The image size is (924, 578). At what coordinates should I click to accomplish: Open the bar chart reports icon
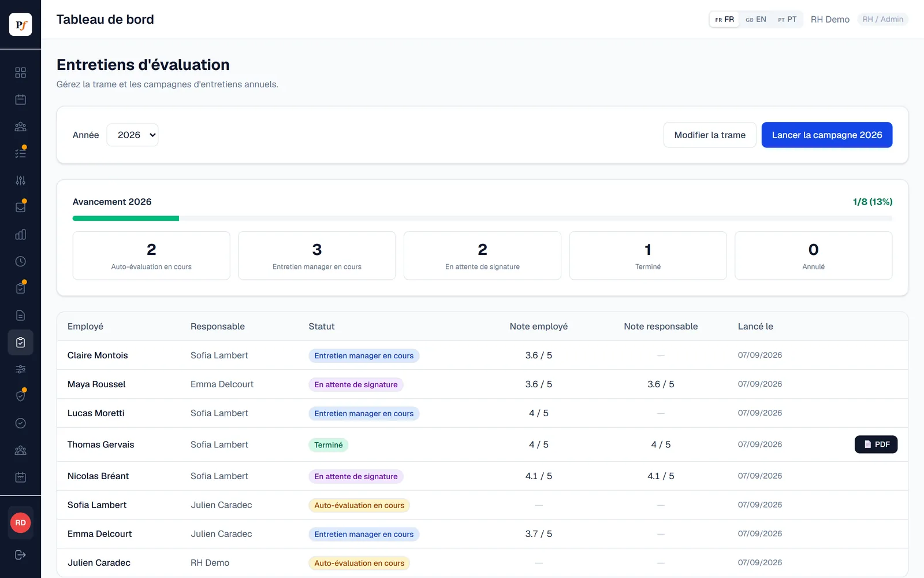click(x=20, y=234)
